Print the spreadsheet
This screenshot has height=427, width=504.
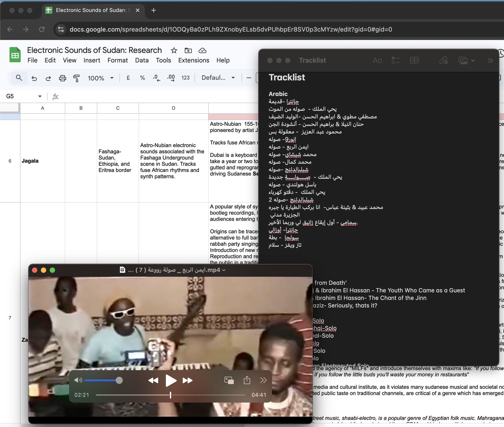(63, 78)
